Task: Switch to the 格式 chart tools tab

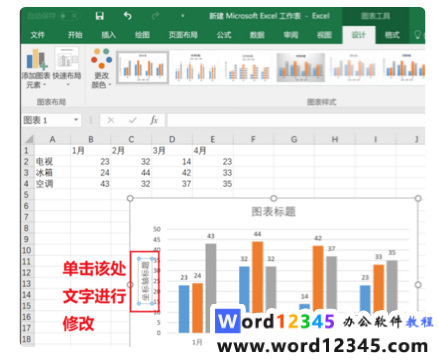Action: click(392, 35)
